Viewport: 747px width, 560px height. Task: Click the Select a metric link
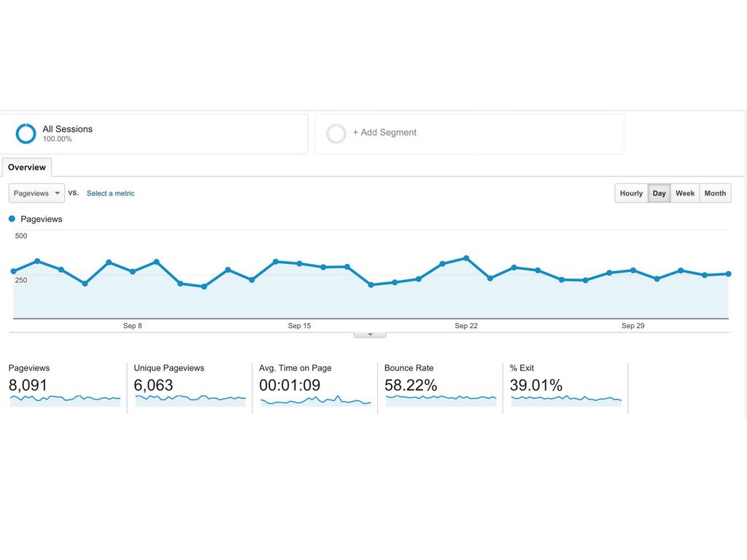tap(111, 193)
